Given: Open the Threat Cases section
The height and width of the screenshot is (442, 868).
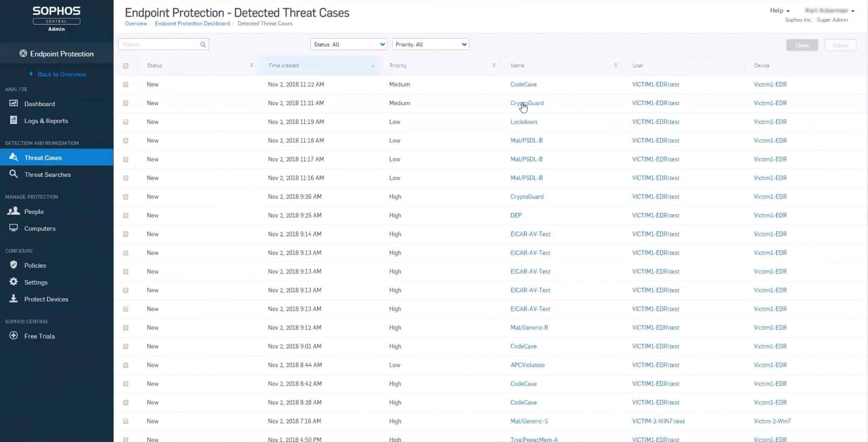Looking at the screenshot, I should click(x=42, y=157).
